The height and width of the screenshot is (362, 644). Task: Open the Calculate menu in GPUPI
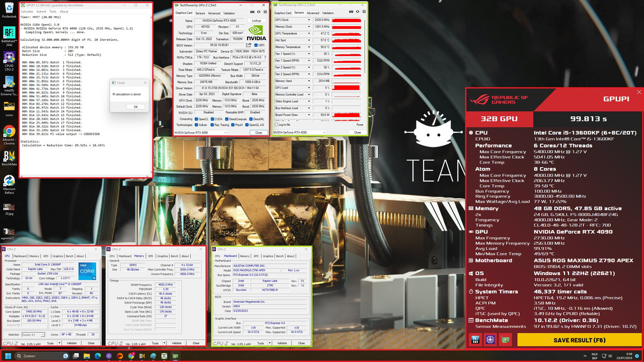click(x=27, y=11)
